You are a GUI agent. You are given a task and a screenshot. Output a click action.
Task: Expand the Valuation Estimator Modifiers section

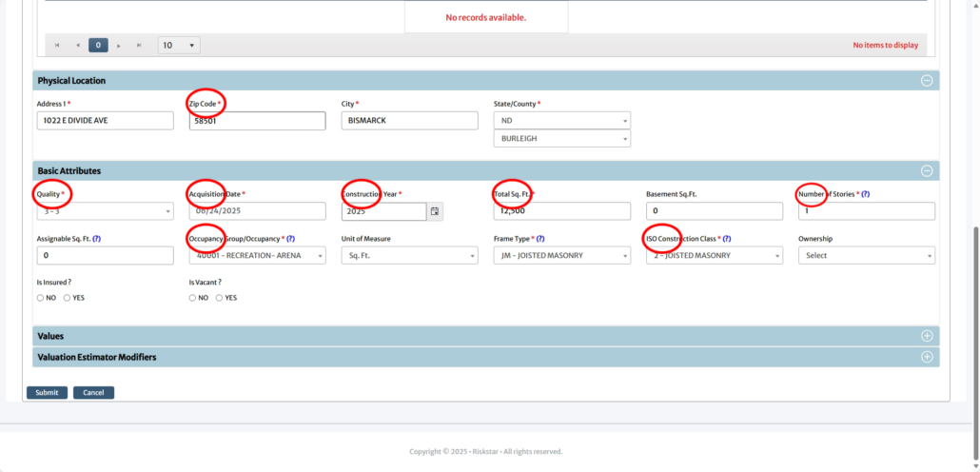pos(926,357)
